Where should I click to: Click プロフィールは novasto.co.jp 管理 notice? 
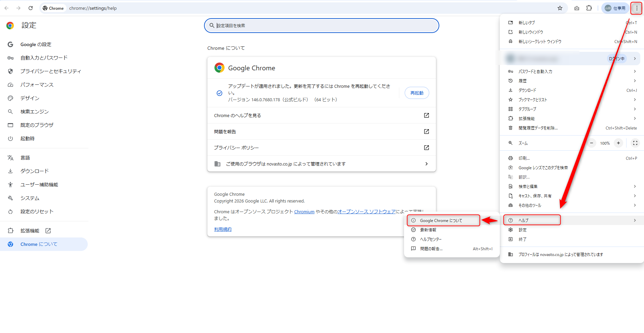click(x=572, y=254)
